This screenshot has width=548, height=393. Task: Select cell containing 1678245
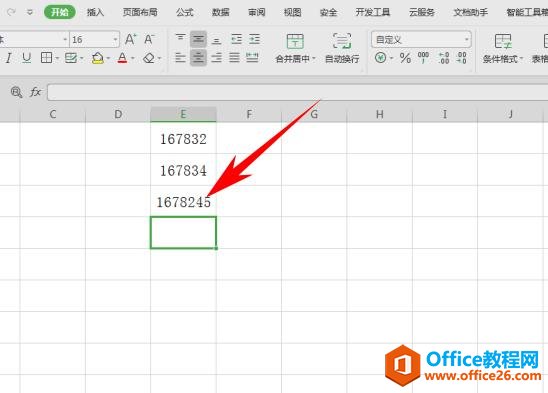pyautogui.click(x=183, y=201)
